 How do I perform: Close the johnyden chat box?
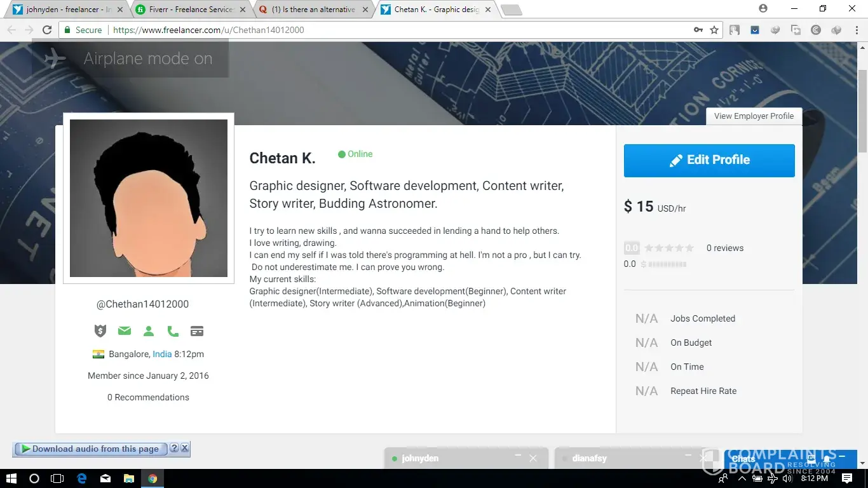(x=533, y=458)
